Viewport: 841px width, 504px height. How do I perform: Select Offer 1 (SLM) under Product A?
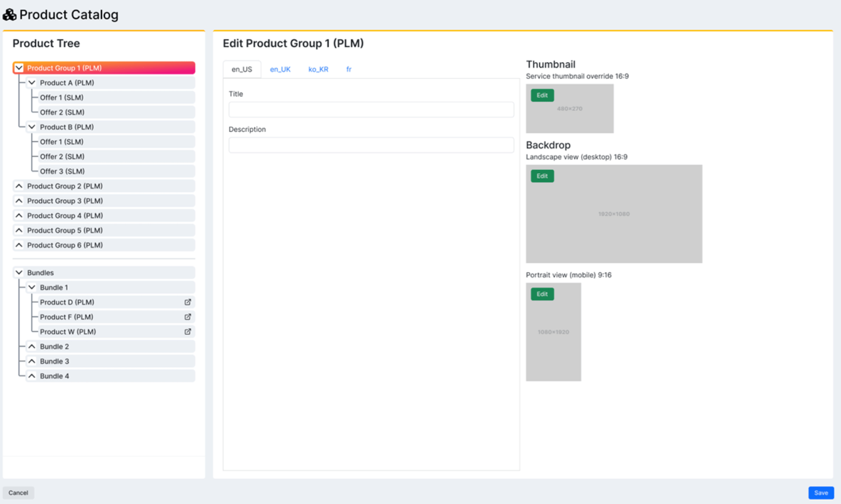point(116,98)
